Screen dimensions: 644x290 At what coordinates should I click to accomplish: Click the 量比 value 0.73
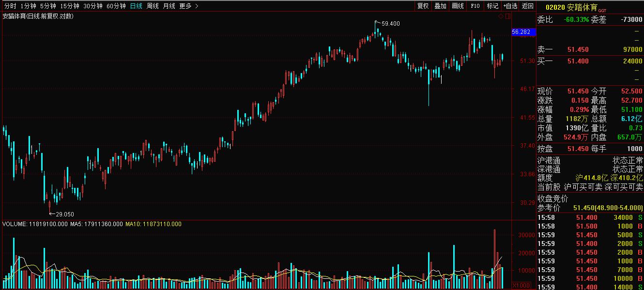coord(636,128)
